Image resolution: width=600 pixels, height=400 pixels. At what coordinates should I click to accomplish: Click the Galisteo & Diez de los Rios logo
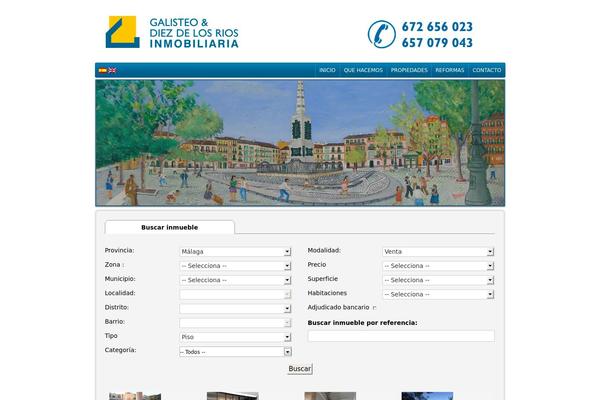pos(172,32)
